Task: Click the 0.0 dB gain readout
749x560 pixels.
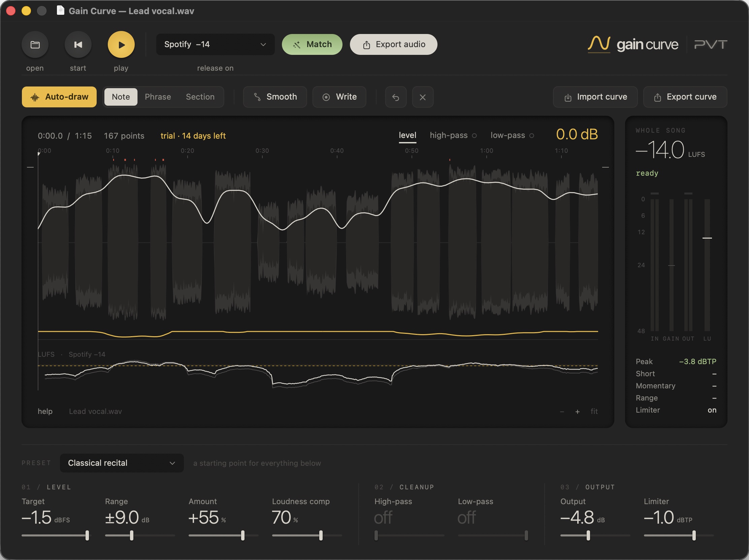Action: tap(577, 134)
